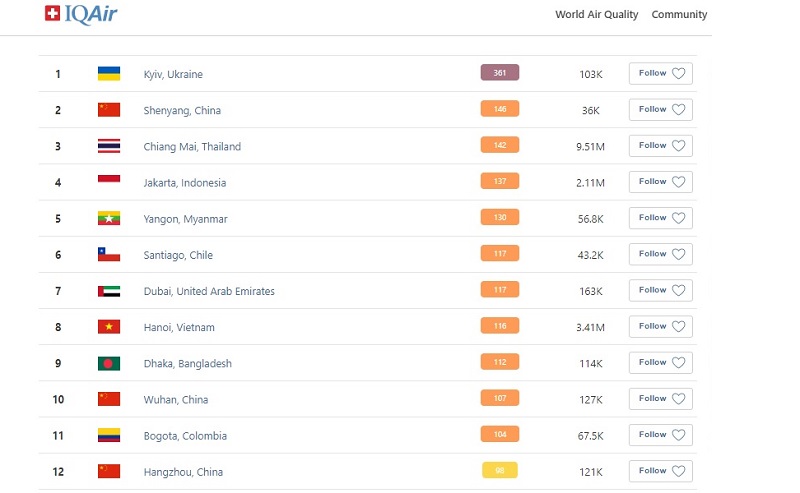Viewport: 800px width, 493px height.
Task: Toggle the heart icon for Jakarta row
Action: click(678, 182)
